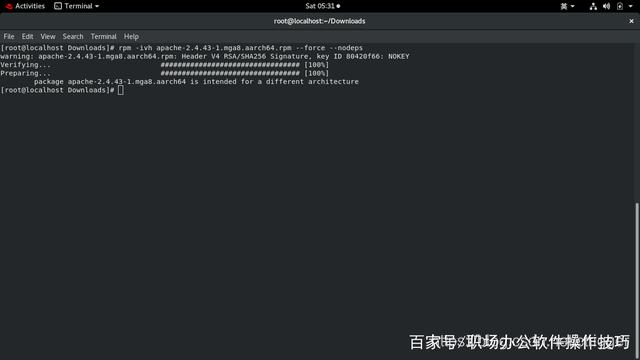Open the Help menu
The width and height of the screenshot is (640, 360).
click(x=131, y=36)
